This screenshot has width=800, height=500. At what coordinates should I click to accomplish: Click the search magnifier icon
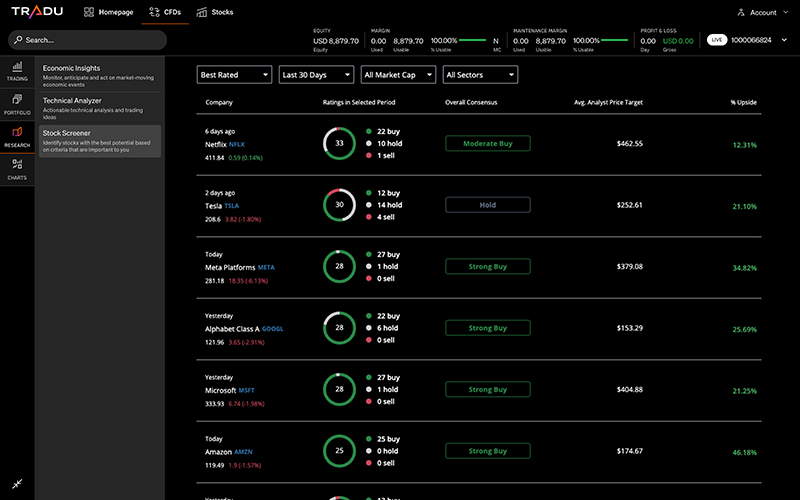[x=18, y=40]
